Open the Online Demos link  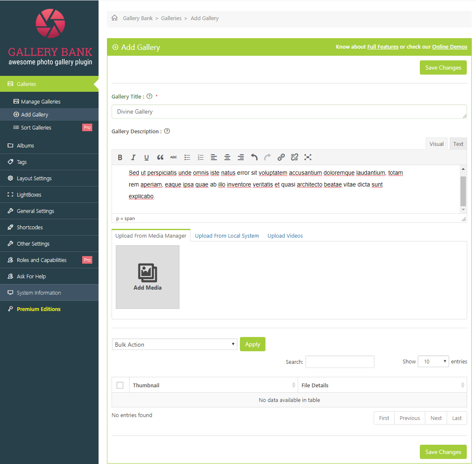450,47
